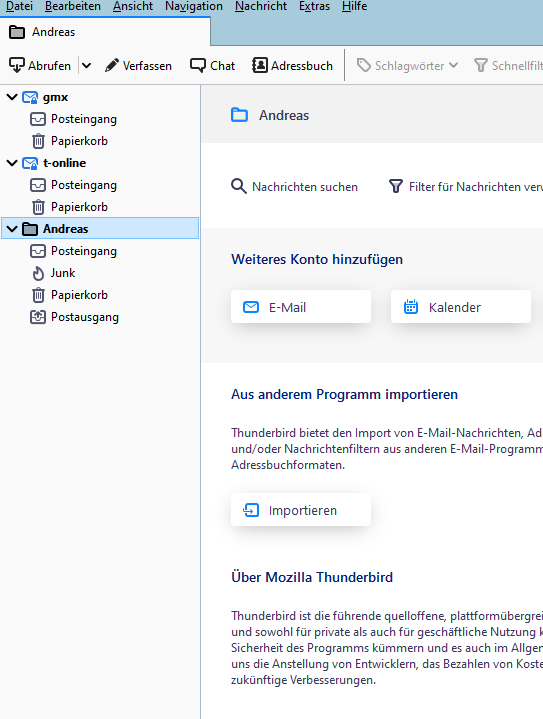Click the gmx Posteingang inbox icon
This screenshot has width=543, height=719.
pos(38,119)
